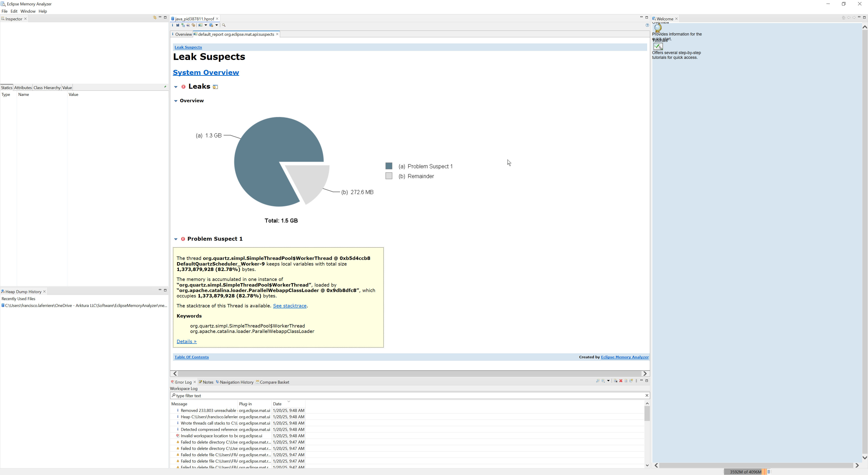The height and width of the screenshot is (475, 868).
Task: Find object by address magnifier icon
Action: point(224,25)
